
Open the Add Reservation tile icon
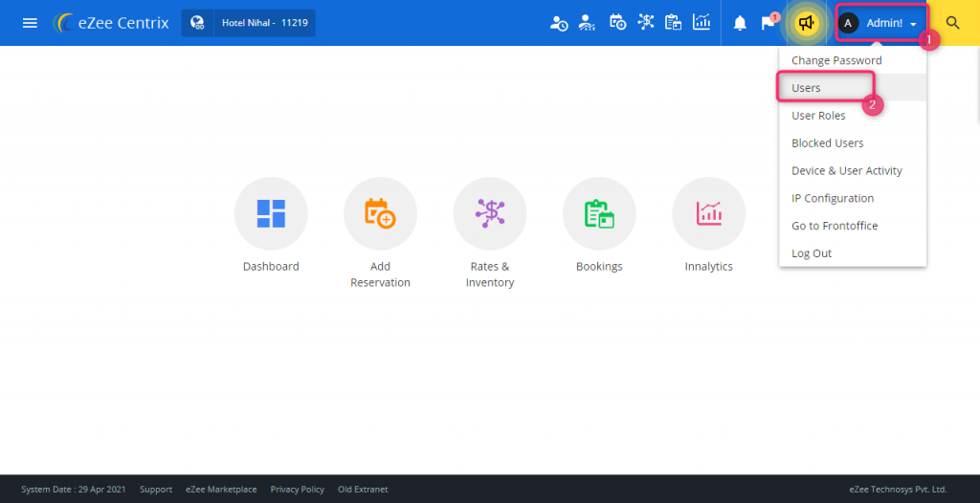pyautogui.click(x=380, y=213)
